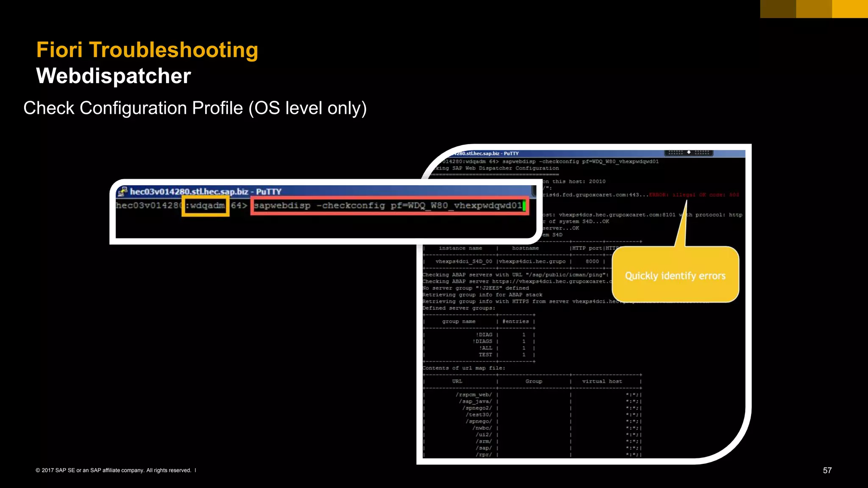Screen dimensions: 868x488
Task: Click the '/ui2/' URL entry
Action: pos(484,435)
